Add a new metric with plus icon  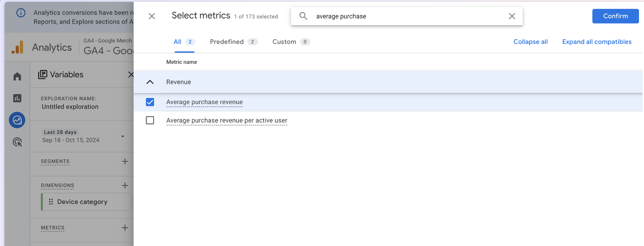click(x=125, y=228)
